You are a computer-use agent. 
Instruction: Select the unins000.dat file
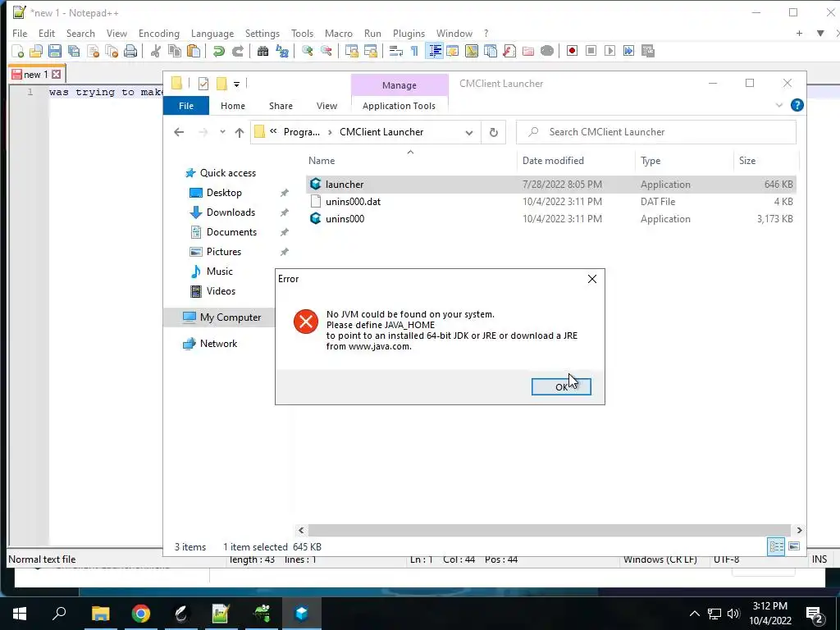552,202
